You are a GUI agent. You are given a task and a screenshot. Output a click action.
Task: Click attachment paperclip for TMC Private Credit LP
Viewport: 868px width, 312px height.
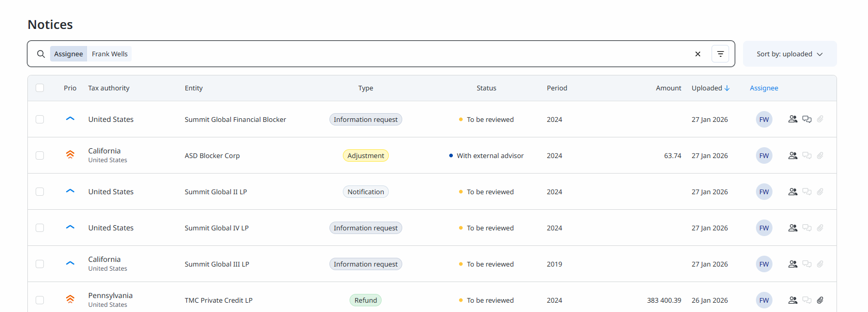820,300
